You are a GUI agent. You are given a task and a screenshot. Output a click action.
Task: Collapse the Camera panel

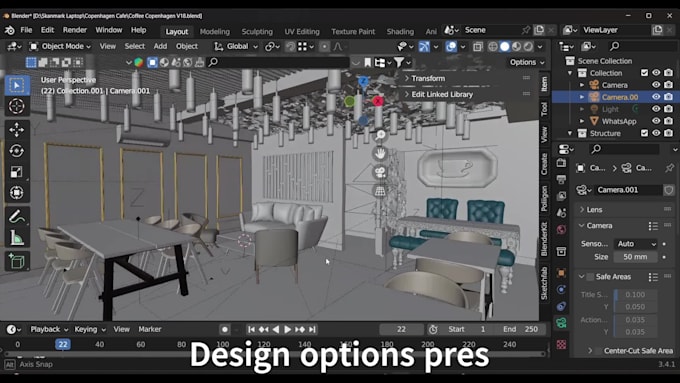click(599, 226)
